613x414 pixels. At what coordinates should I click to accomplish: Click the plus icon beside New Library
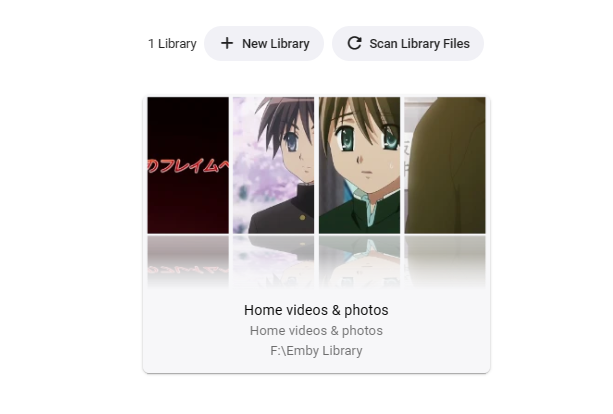click(x=227, y=43)
